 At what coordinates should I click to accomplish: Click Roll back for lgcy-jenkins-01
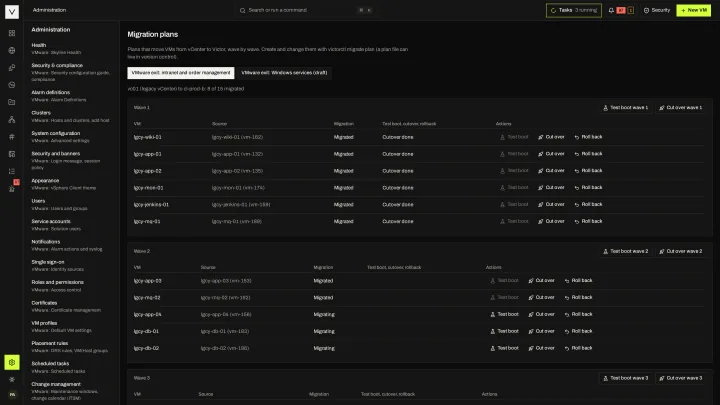point(588,204)
